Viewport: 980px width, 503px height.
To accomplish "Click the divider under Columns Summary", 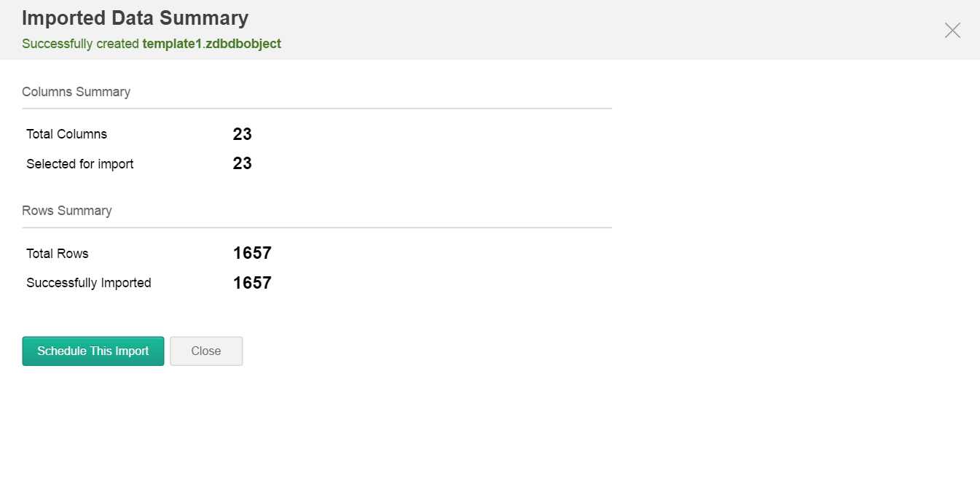I will 317,109.
